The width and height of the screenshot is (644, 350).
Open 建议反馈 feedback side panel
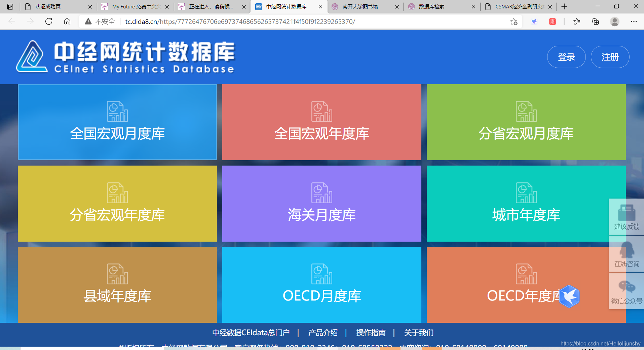click(x=627, y=217)
